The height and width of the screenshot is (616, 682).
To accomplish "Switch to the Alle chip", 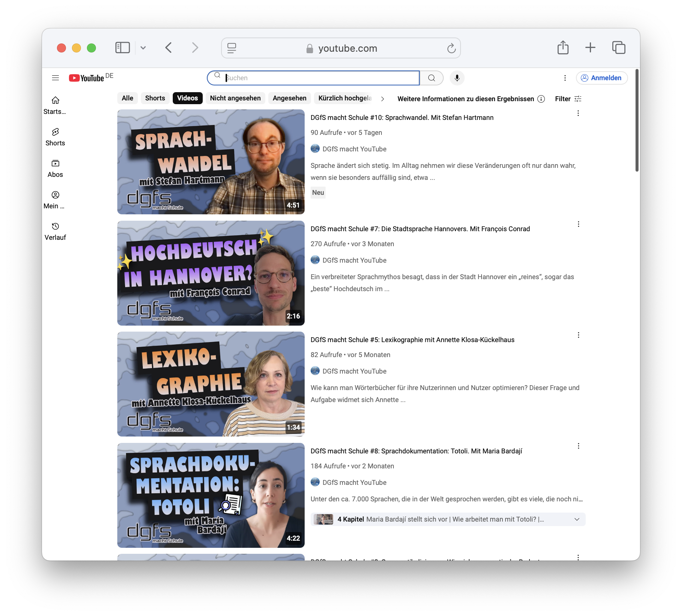I will (x=127, y=98).
